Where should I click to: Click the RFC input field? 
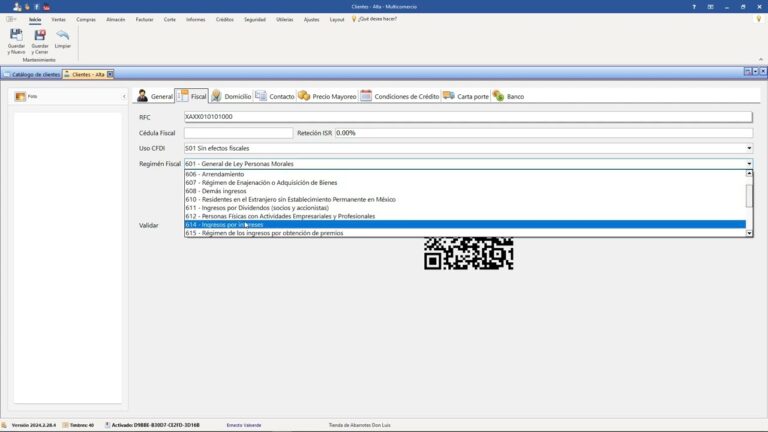(x=467, y=117)
